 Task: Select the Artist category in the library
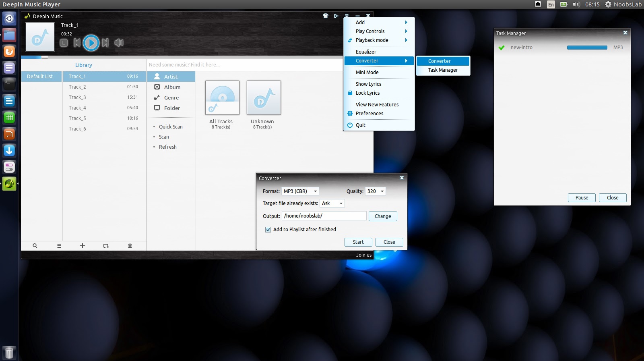pos(171,77)
